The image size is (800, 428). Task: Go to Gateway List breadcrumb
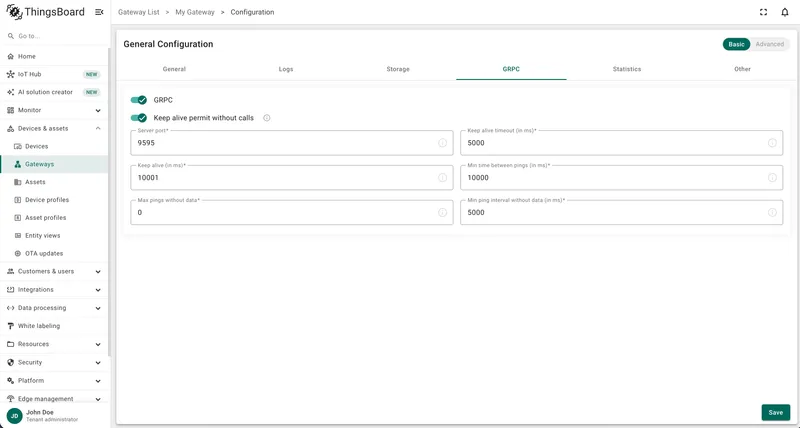[139, 12]
